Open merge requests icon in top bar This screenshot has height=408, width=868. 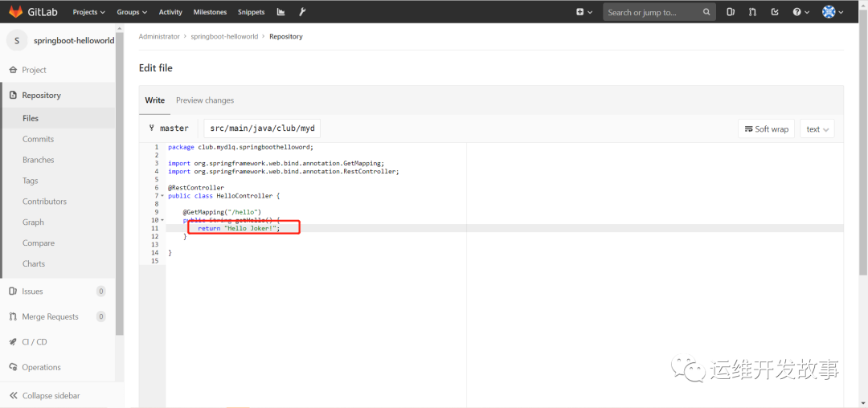coord(752,11)
